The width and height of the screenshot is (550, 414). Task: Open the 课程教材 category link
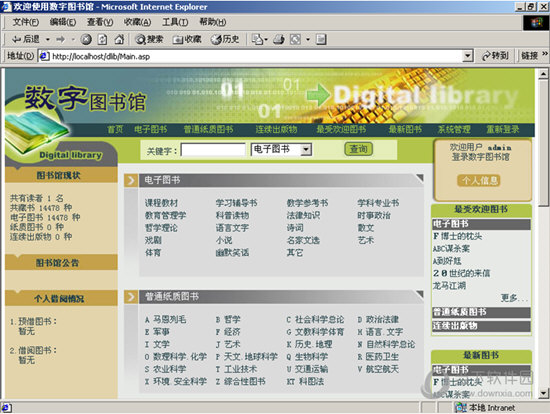162,203
